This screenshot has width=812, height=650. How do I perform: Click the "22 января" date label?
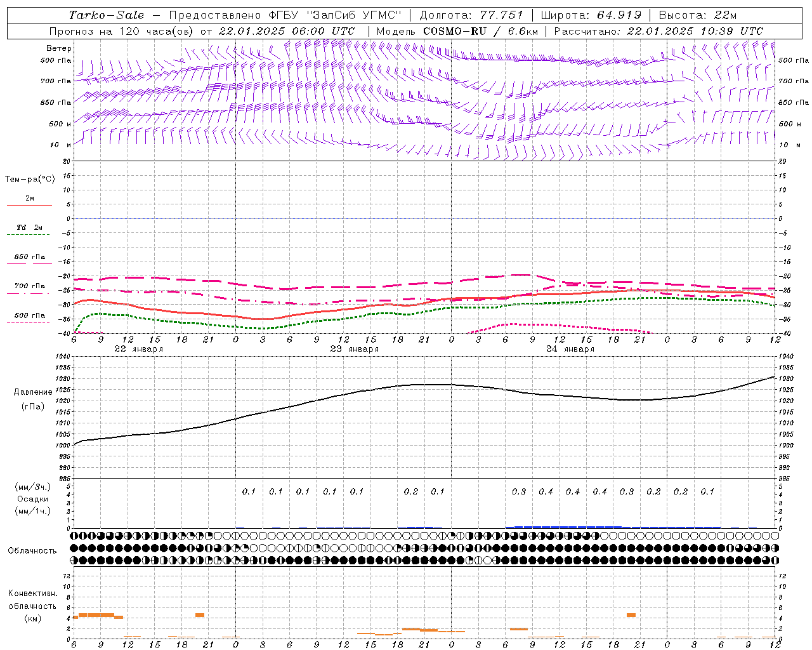[x=138, y=349]
